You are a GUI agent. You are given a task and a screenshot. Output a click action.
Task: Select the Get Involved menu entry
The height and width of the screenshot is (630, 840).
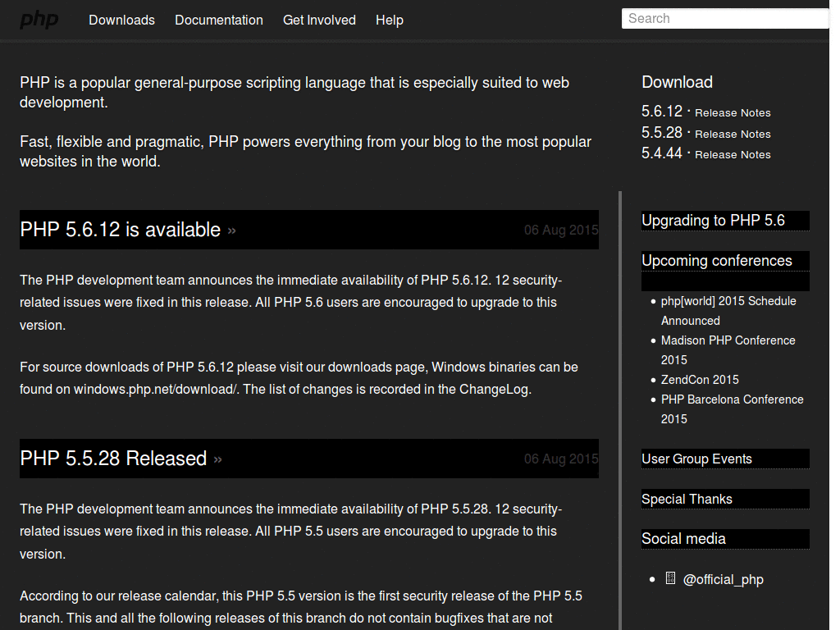(319, 20)
